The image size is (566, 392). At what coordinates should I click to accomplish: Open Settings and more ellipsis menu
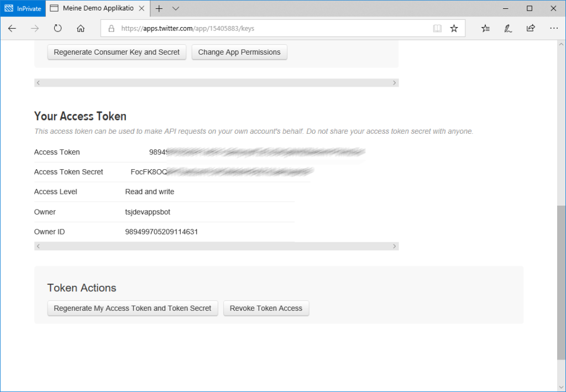(553, 28)
